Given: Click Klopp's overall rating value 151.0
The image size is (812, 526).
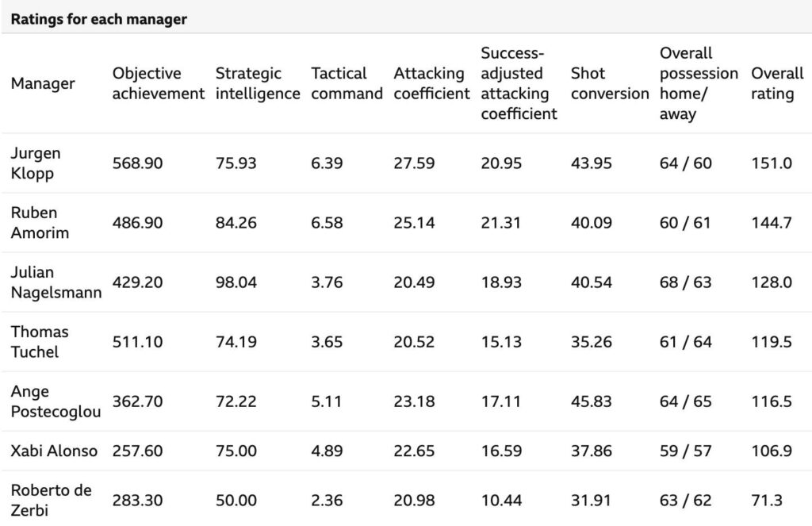Looking at the screenshot, I should (771, 163).
